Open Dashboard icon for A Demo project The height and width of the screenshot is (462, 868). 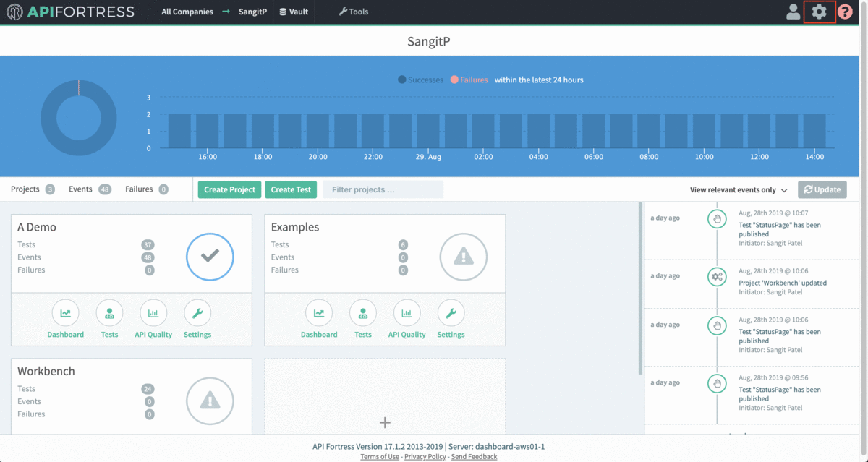tap(65, 313)
